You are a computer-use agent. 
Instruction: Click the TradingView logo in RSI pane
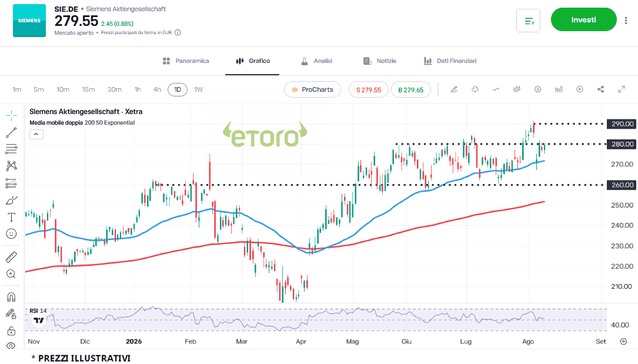tap(39, 320)
